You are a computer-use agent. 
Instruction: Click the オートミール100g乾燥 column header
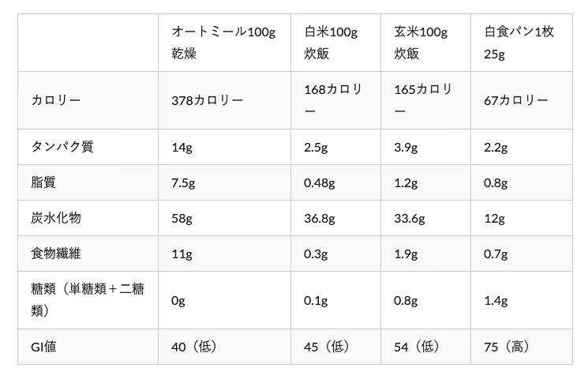[224, 43]
